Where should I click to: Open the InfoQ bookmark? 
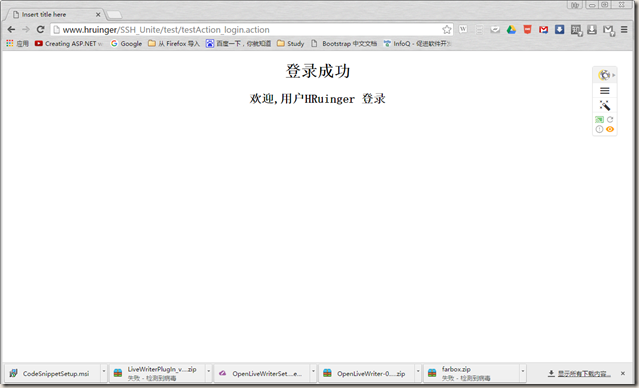(417, 43)
